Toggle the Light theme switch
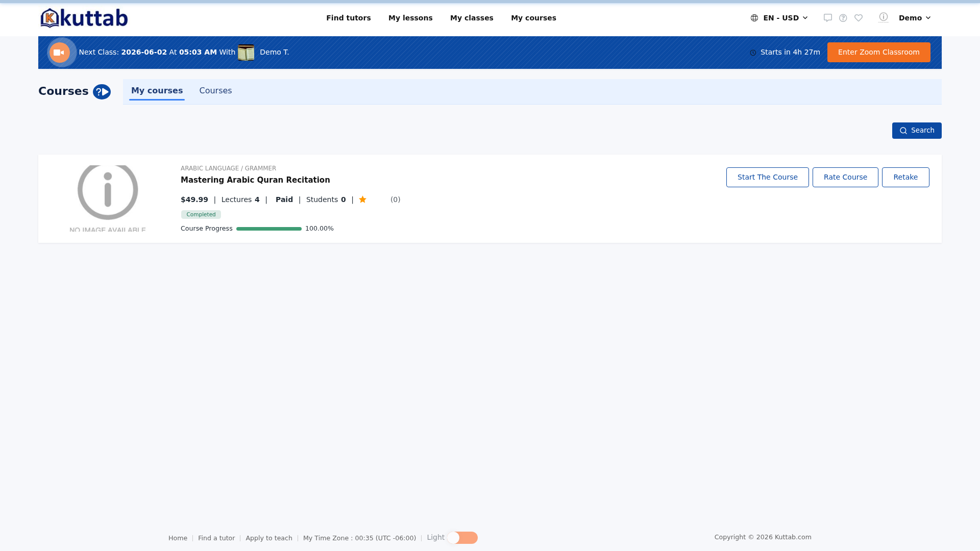Image resolution: width=980 pixels, height=551 pixels. [462, 538]
